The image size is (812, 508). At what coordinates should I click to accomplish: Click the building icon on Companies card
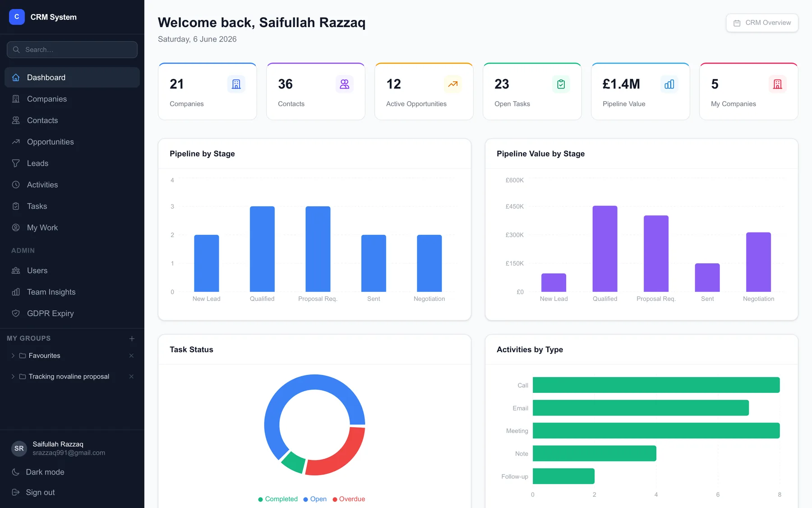[x=236, y=84]
